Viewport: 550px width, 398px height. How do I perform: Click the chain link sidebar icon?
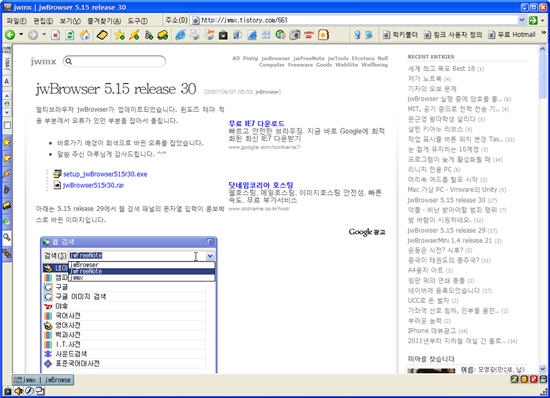[x=7, y=253]
